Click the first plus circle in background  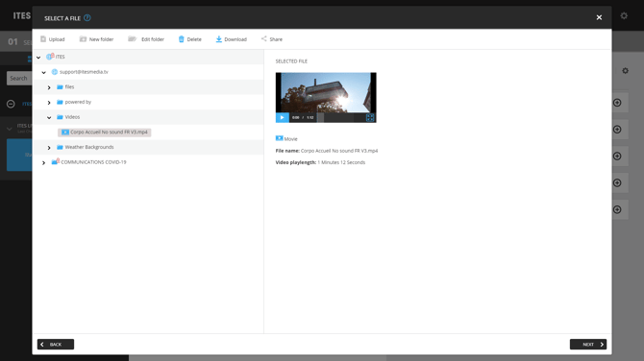(x=617, y=103)
